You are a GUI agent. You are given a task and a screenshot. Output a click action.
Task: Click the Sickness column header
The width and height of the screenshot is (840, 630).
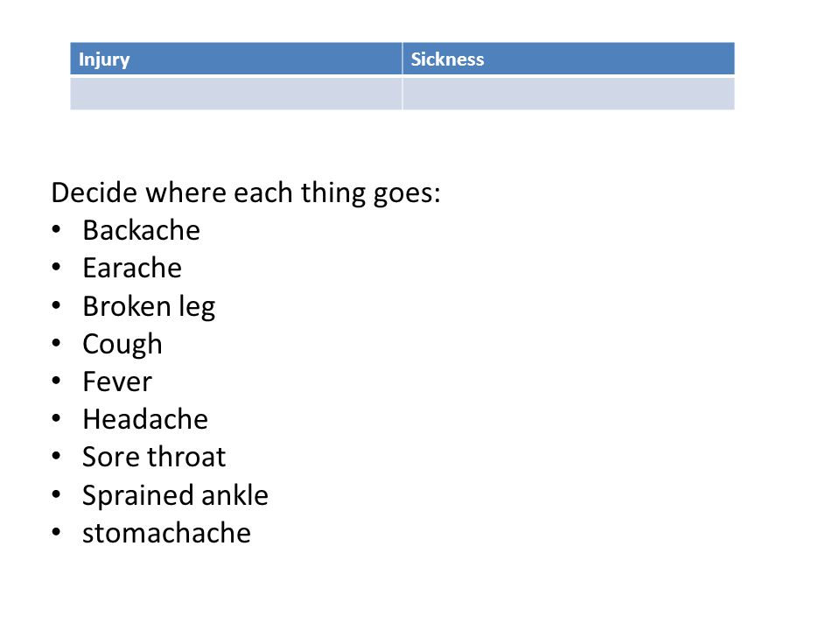[x=569, y=59]
